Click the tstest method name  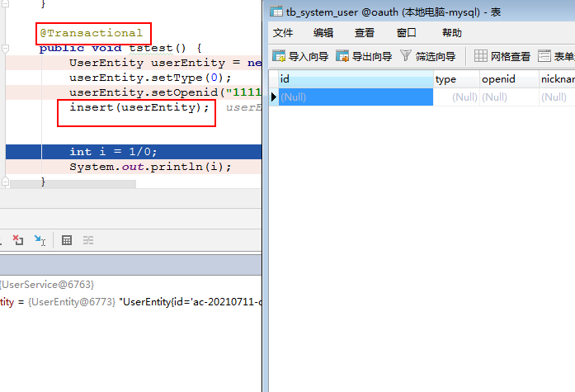pyautogui.click(x=150, y=48)
